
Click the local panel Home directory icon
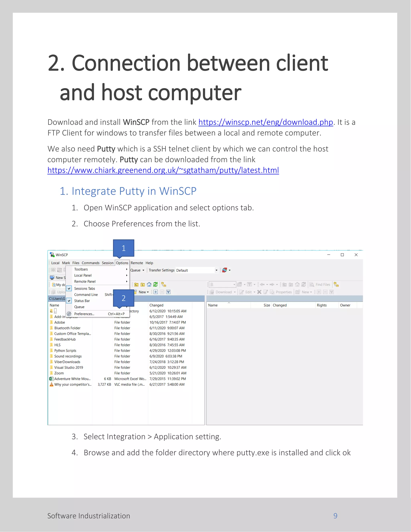click(149, 284)
